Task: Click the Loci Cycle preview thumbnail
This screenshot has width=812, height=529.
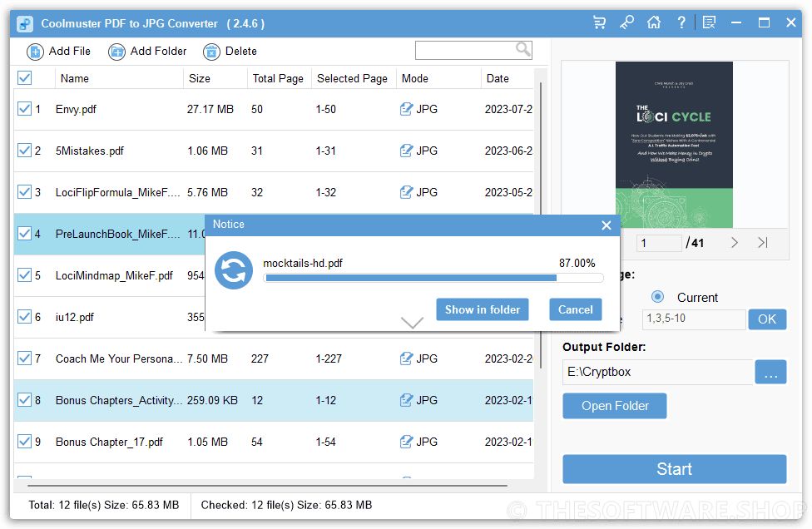Action: [674, 145]
